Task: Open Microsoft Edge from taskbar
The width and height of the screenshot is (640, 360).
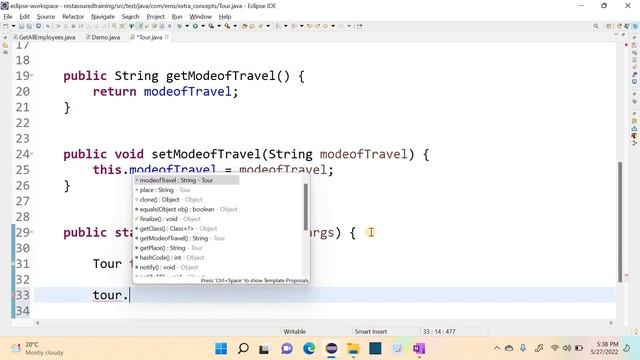Action: [x=309, y=349]
